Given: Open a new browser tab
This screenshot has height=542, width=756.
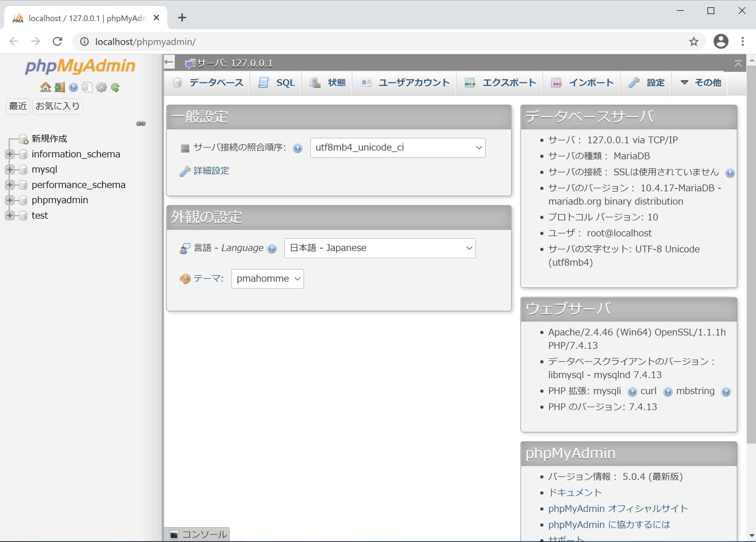Looking at the screenshot, I should 182,18.
